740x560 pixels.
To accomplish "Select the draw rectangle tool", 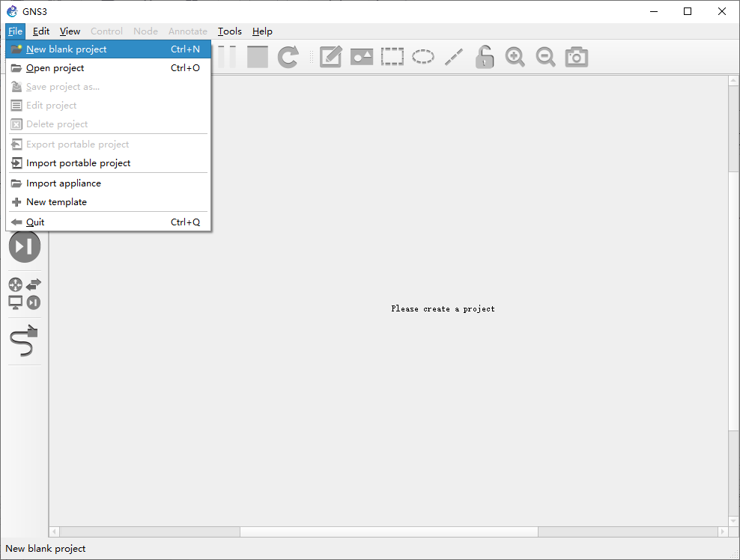I will pos(392,57).
